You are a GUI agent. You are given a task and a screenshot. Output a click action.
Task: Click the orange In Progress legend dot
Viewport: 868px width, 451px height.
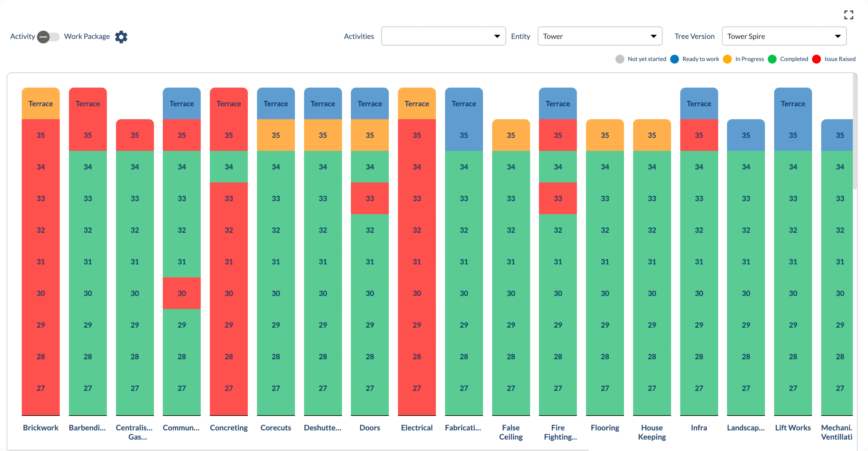pyautogui.click(x=728, y=59)
